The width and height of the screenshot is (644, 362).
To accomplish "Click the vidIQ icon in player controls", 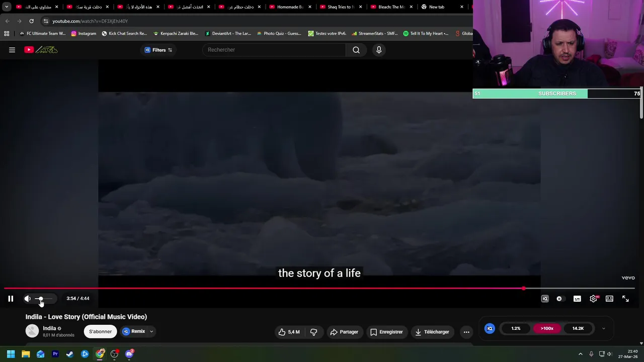I will [x=545, y=299].
